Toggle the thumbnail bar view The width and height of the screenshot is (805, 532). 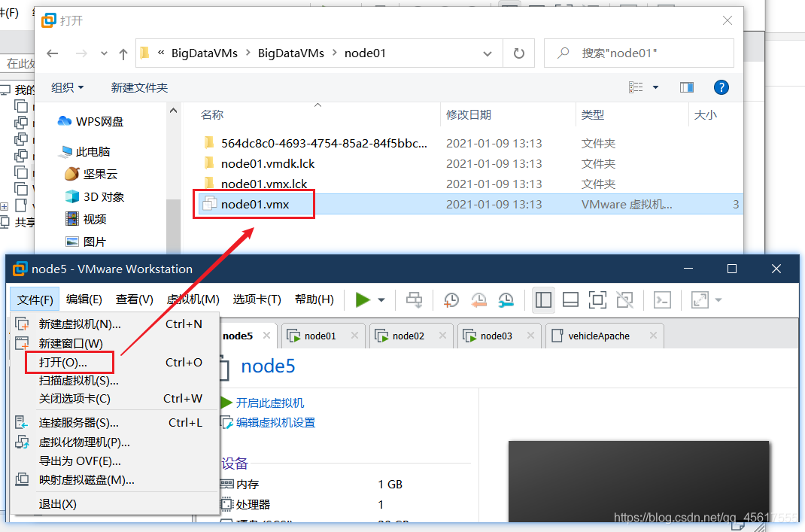[570, 300]
